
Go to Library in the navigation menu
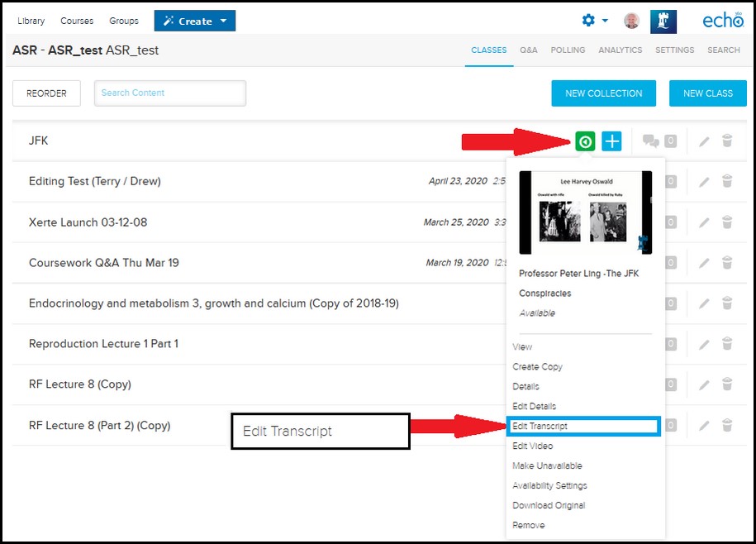coord(31,21)
